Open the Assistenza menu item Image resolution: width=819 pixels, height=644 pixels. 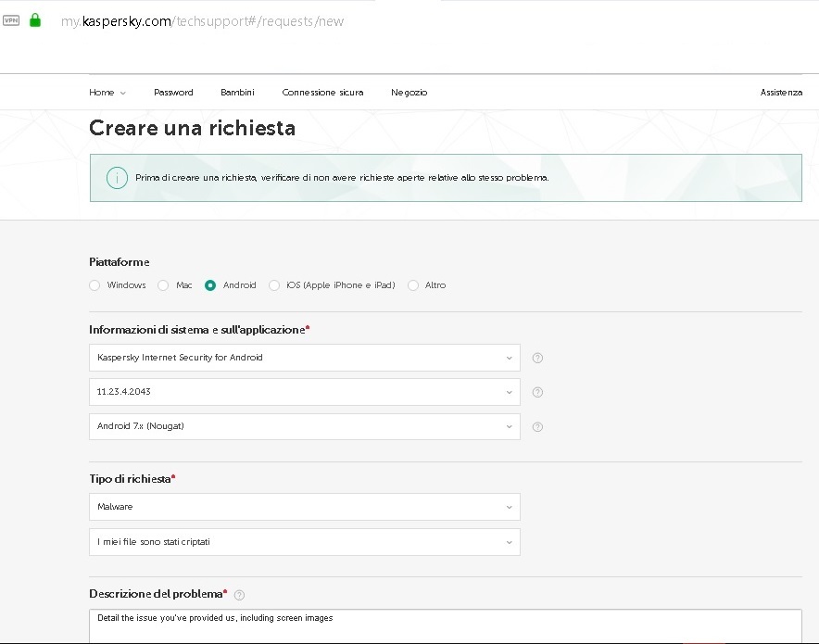[x=781, y=93]
